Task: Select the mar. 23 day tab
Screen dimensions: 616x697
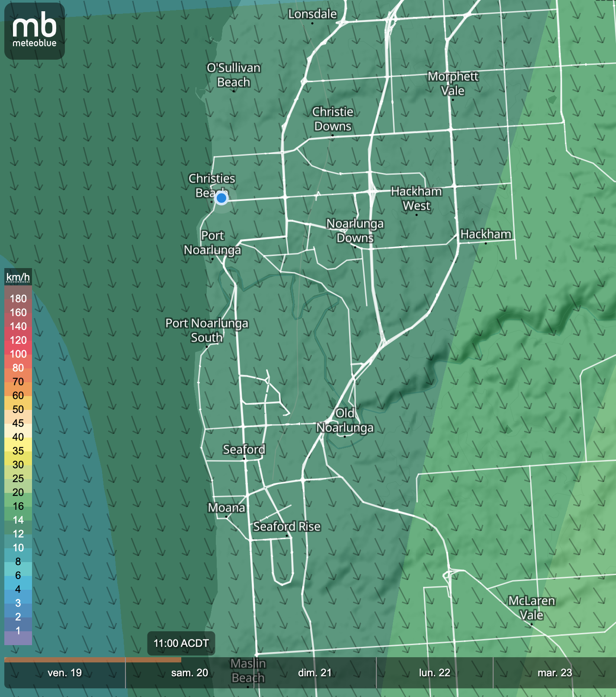Action: tap(555, 673)
